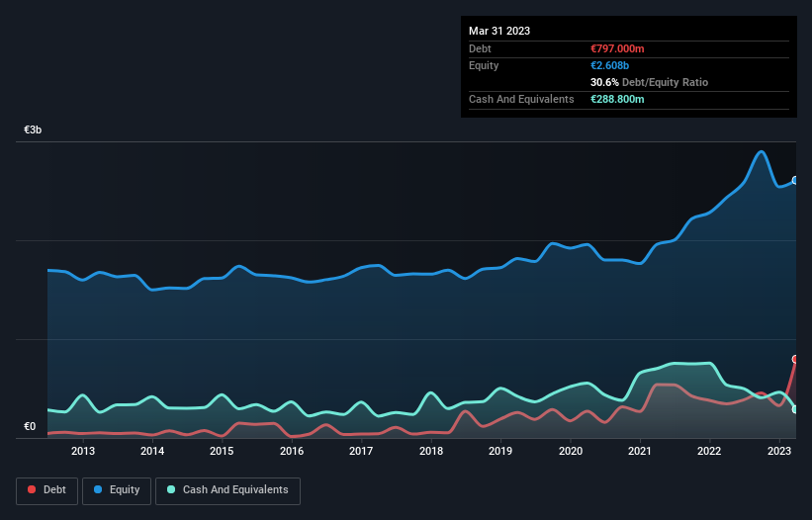This screenshot has width=812, height=520.
Task: Click the Mar 31 2023 tooltip date
Action: click(x=499, y=31)
